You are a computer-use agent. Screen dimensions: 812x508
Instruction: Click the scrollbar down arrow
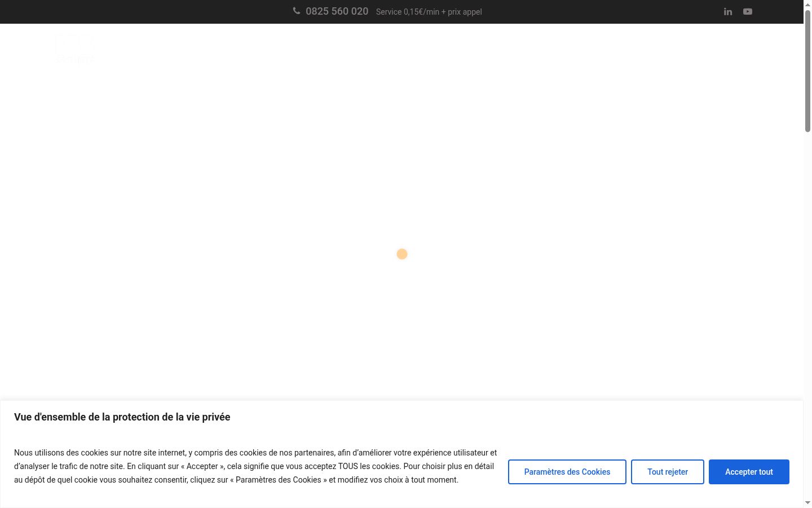807,503
